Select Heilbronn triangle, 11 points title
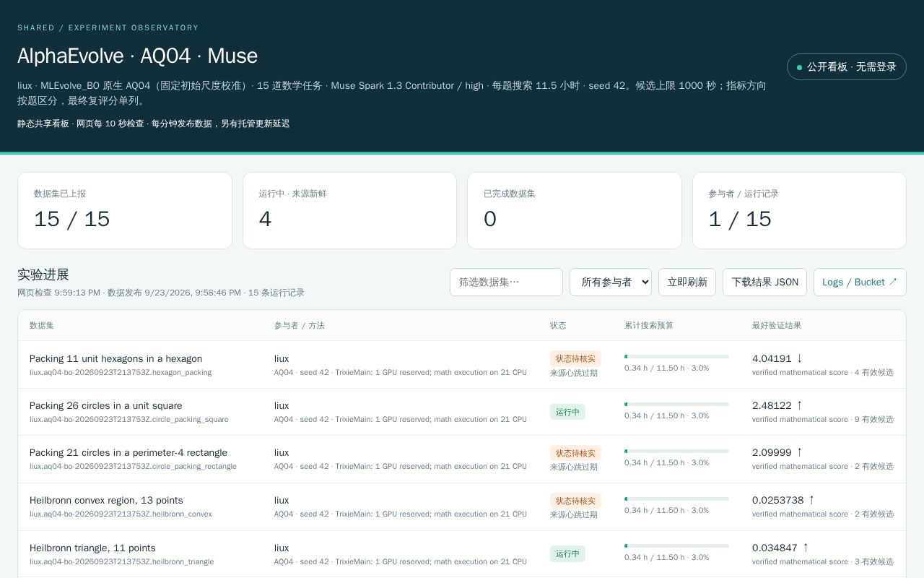Screen dimensions: 924x578 click(92, 548)
